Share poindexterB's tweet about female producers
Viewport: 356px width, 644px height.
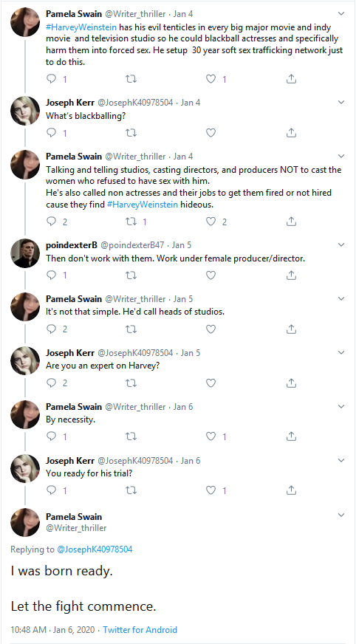[291, 275]
